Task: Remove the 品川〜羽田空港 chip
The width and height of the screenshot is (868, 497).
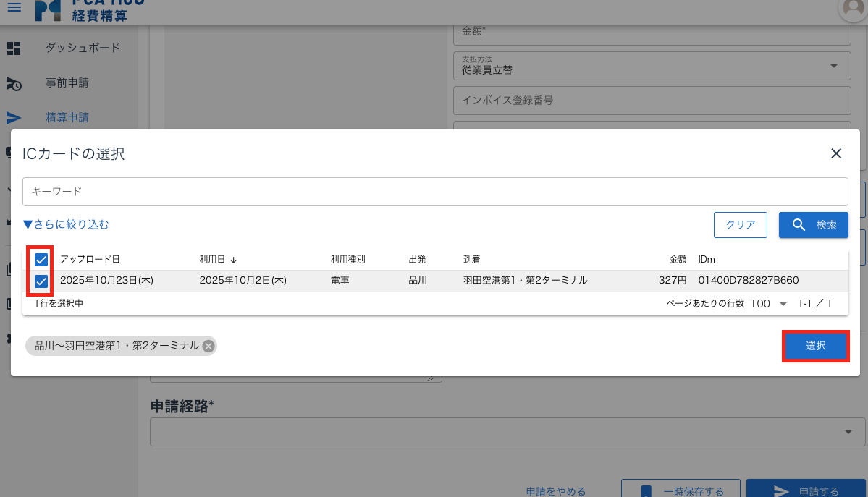Action: coord(208,347)
